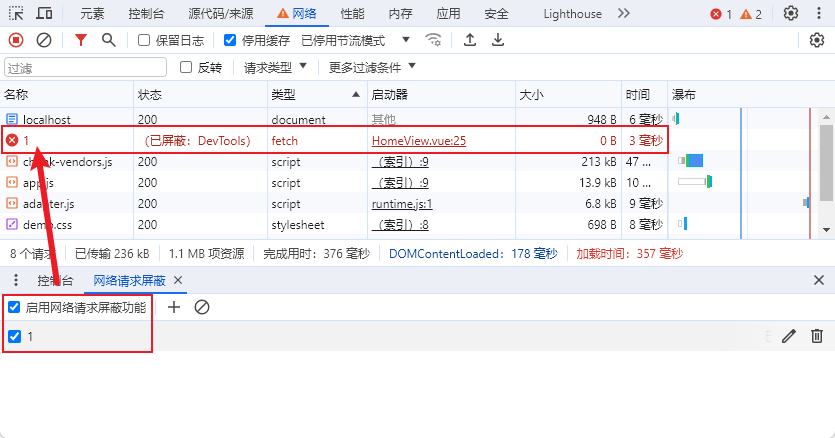Toggle the red filter funnel icon
The width and height of the screenshot is (835, 438).
click(x=80, y=40)
